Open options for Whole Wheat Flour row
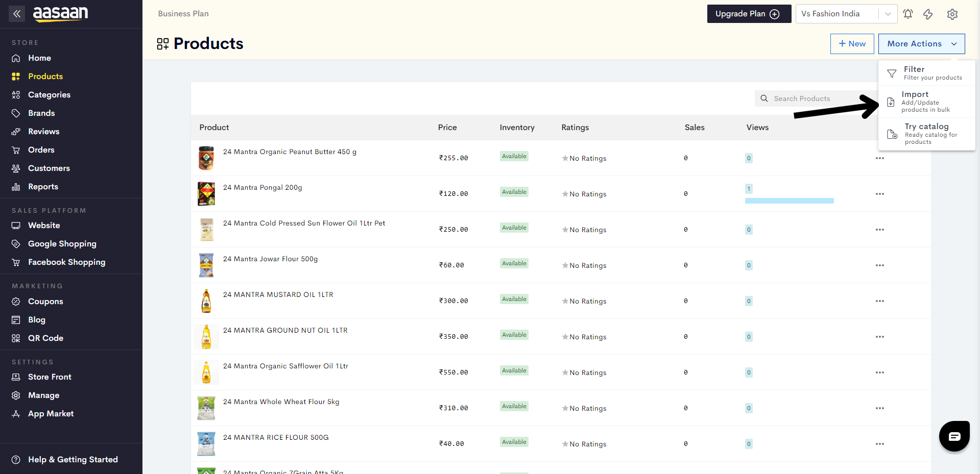The height and width of the screenshot is (474, 980). [x=879, y=408]
